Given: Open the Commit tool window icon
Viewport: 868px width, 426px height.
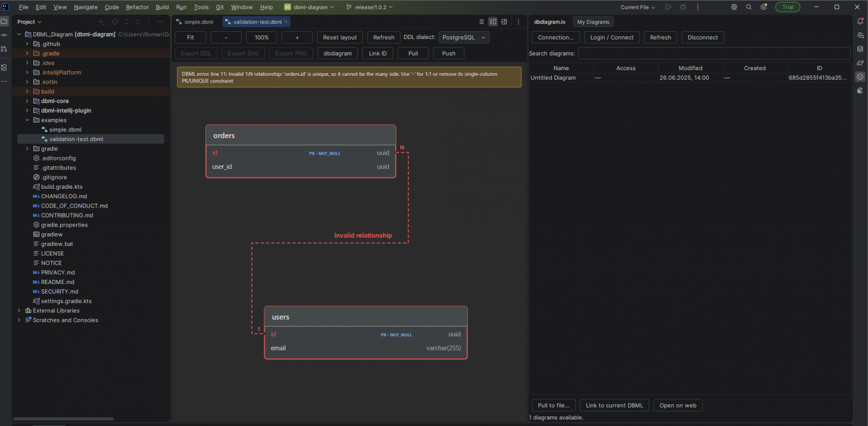Looking at the screenshot, I should click(4, 35).
